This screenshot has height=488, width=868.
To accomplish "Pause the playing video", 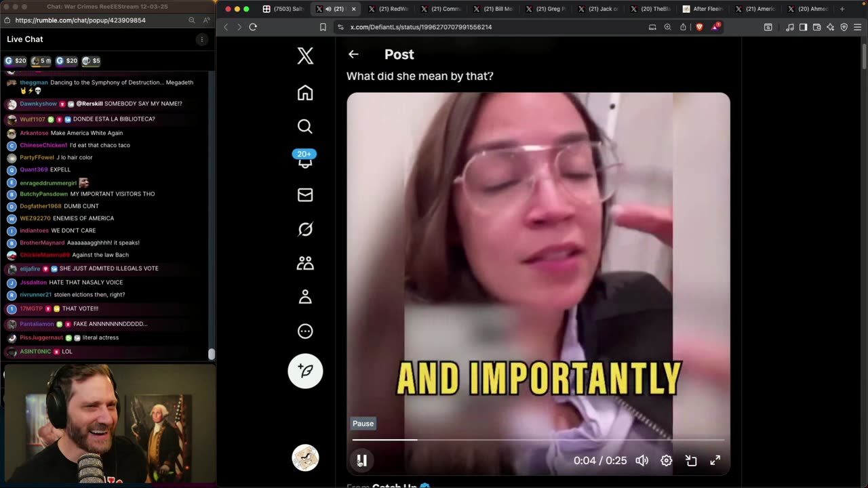I will pos(362,460).
